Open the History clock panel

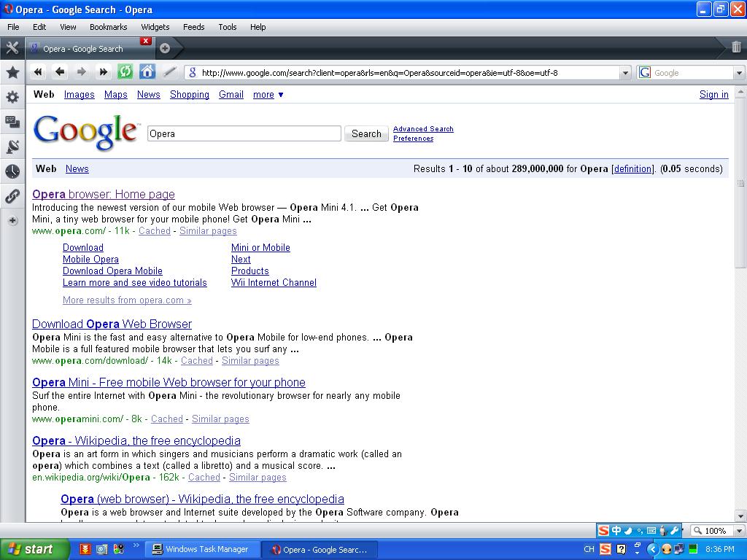(x=12, y=171)
